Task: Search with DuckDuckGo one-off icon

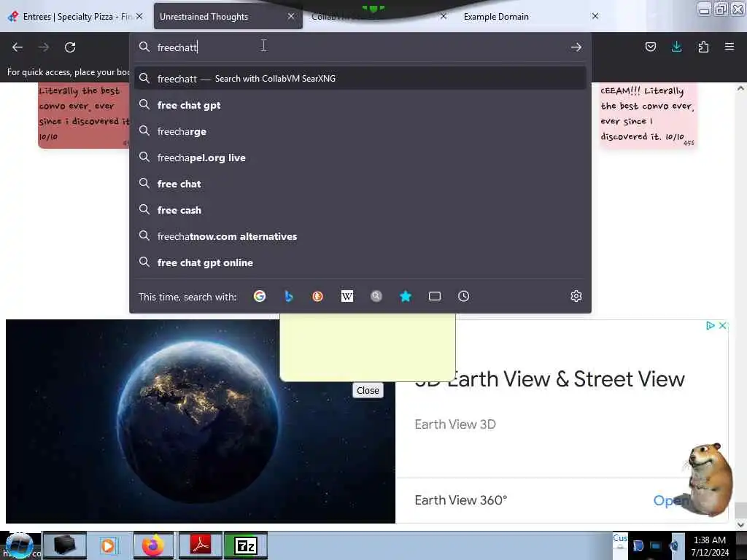Action: [318, 296]
